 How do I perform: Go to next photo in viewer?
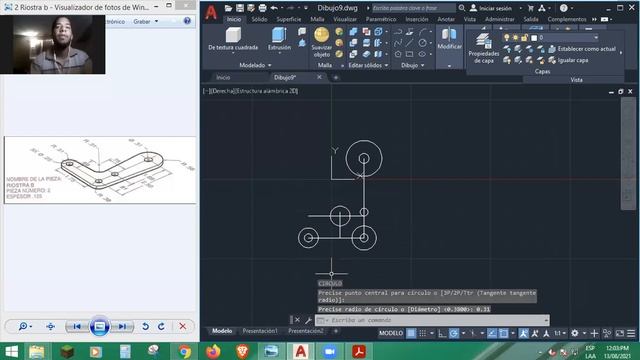pyautogui.click(x=122, y=326)
